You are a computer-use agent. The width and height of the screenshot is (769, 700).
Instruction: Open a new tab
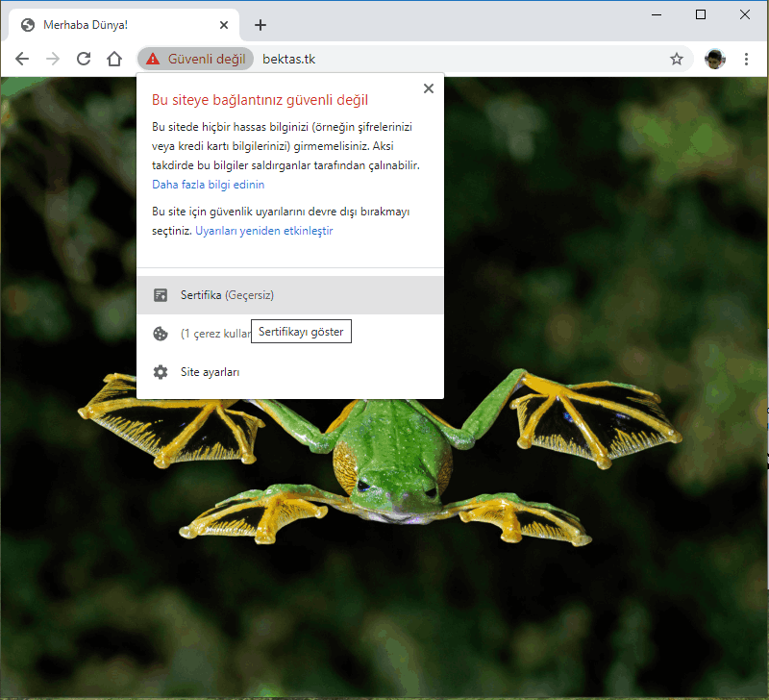pos(260,25)
